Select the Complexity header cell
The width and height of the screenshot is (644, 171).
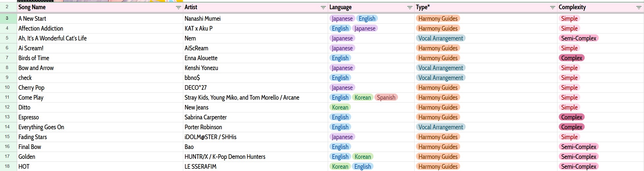(x=600, y=7)
